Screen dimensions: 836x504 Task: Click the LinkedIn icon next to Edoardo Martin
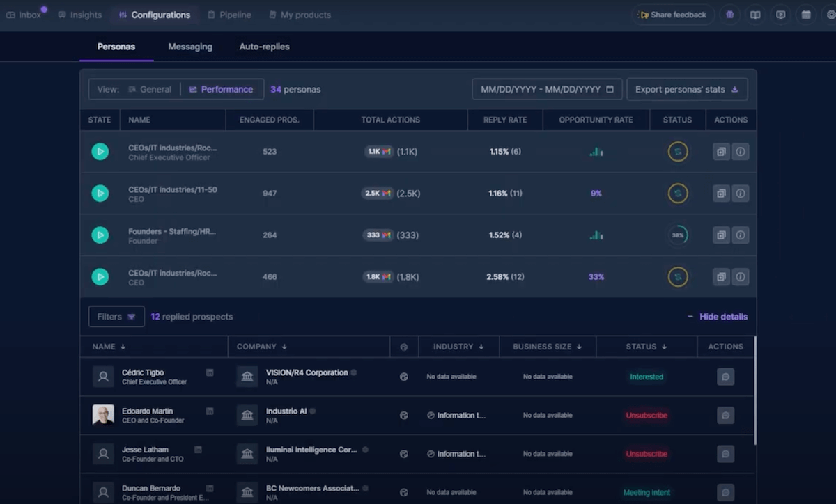[x=210, y=411]
